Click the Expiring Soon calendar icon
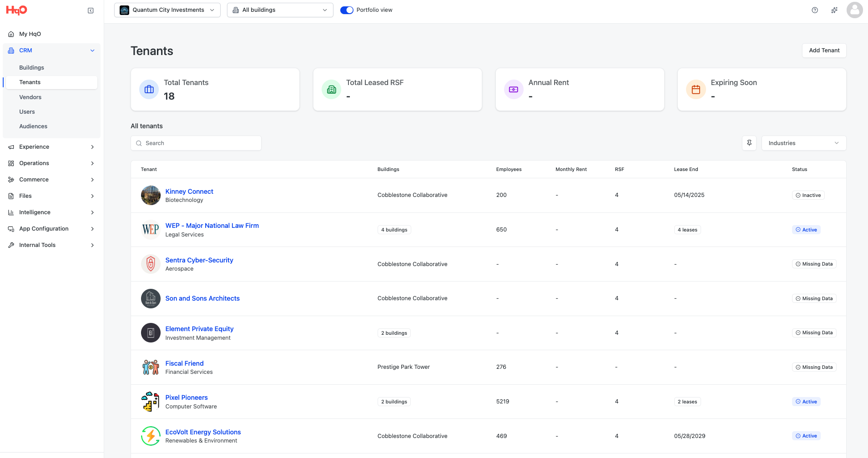The height and width of the screenshot is (458, 868). (696, 90)
